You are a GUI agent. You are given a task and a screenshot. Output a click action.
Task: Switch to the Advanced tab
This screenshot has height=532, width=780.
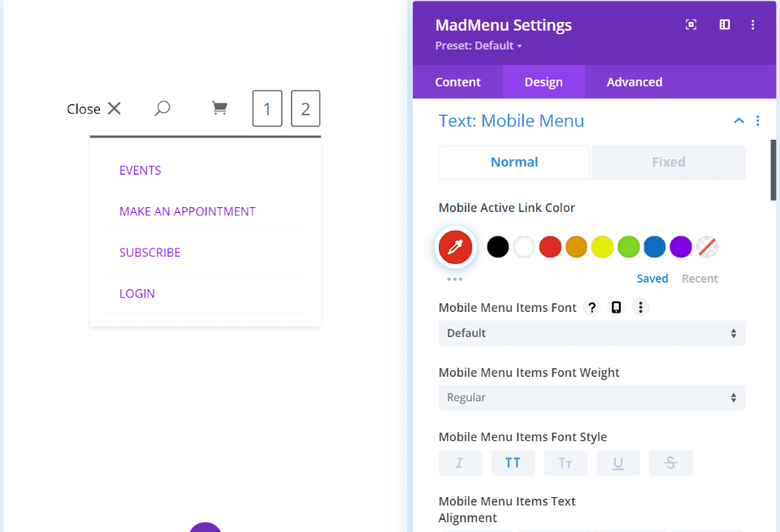pos(635,82)
